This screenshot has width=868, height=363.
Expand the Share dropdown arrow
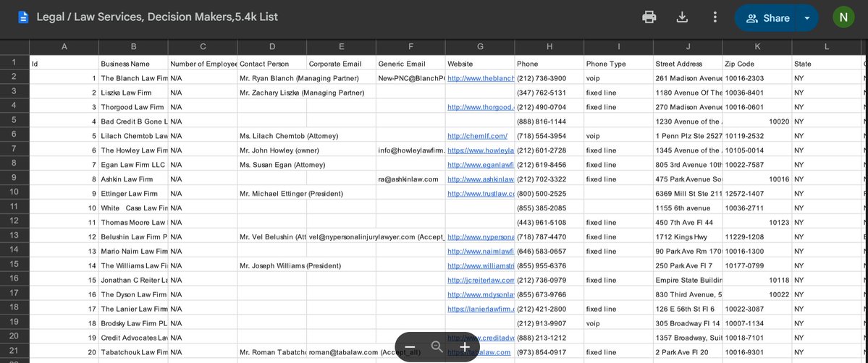807,17
